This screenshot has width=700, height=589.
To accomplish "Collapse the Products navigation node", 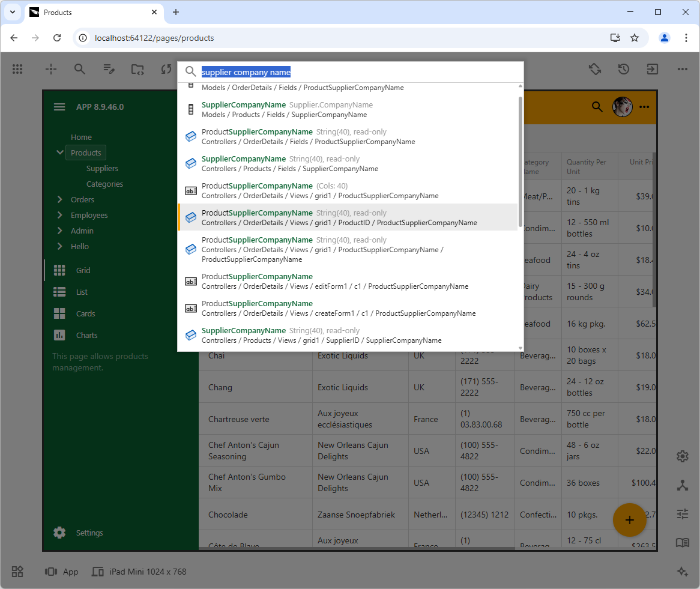I will (x=59, y=153).
